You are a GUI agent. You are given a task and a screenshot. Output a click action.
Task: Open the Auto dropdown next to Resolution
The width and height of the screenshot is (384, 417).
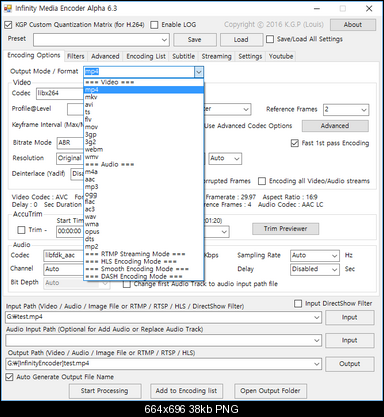(x=225, y=158)
